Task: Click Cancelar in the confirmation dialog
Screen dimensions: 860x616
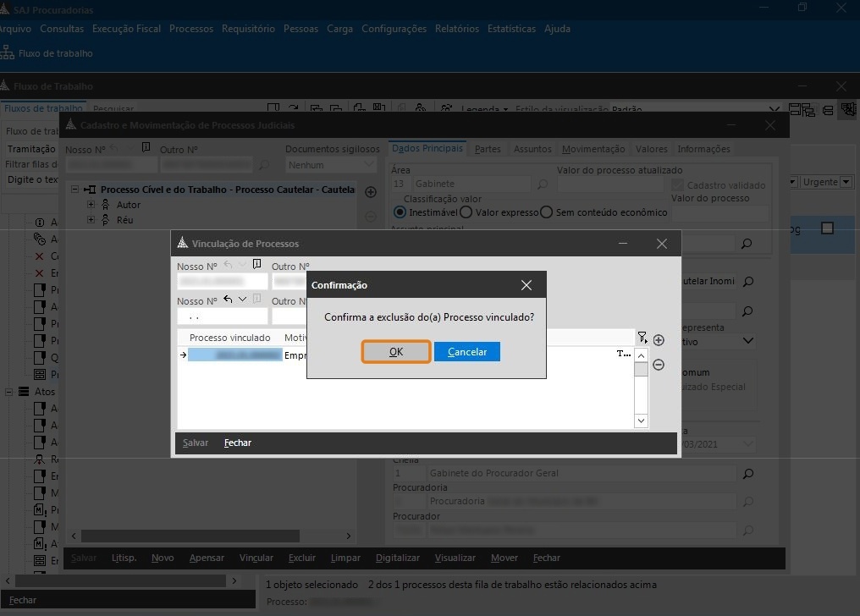Action: [x=467, y=352]
